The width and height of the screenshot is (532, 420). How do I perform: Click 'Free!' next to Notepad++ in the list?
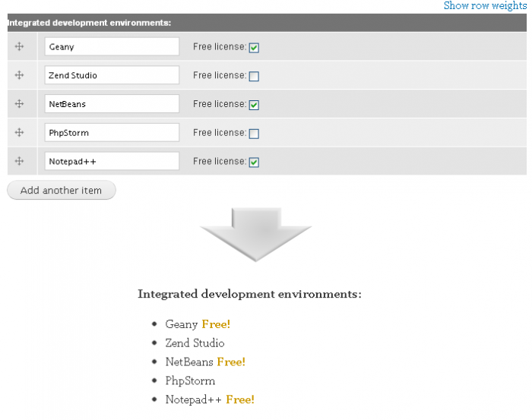(240, 399)
